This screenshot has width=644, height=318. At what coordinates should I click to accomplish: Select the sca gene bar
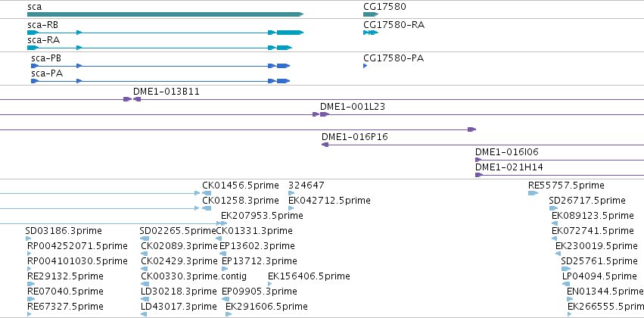click(x=165, y=14)
